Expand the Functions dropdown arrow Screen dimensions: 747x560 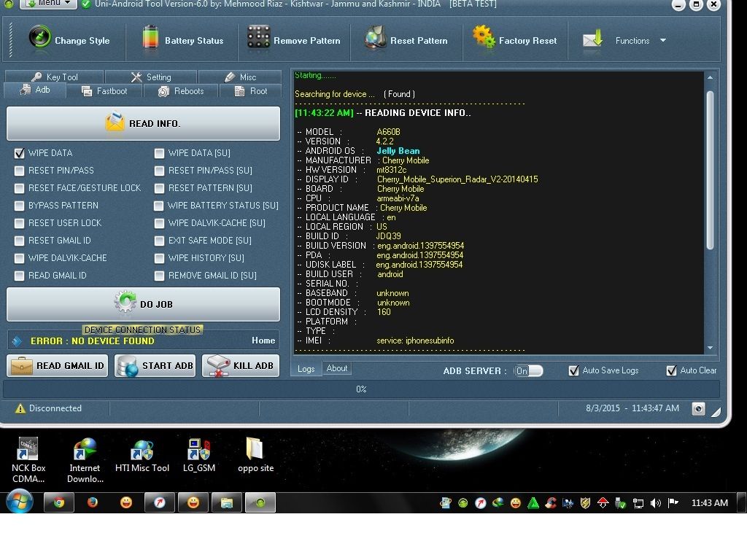pyautogui.click(x=662, y=41)
